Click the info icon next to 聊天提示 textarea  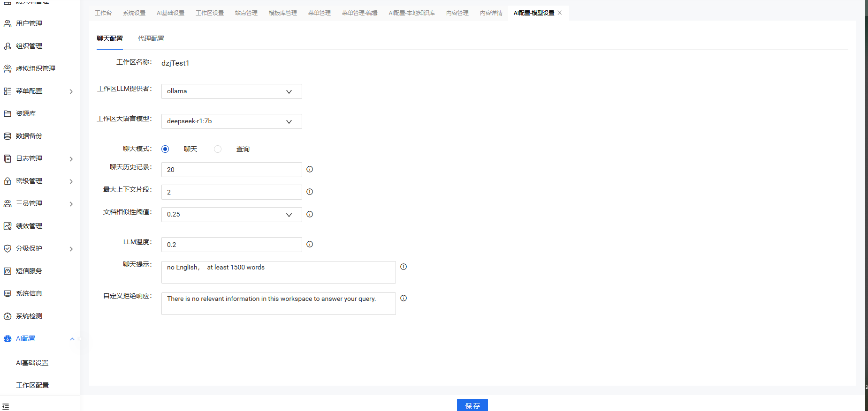point(404,267)
